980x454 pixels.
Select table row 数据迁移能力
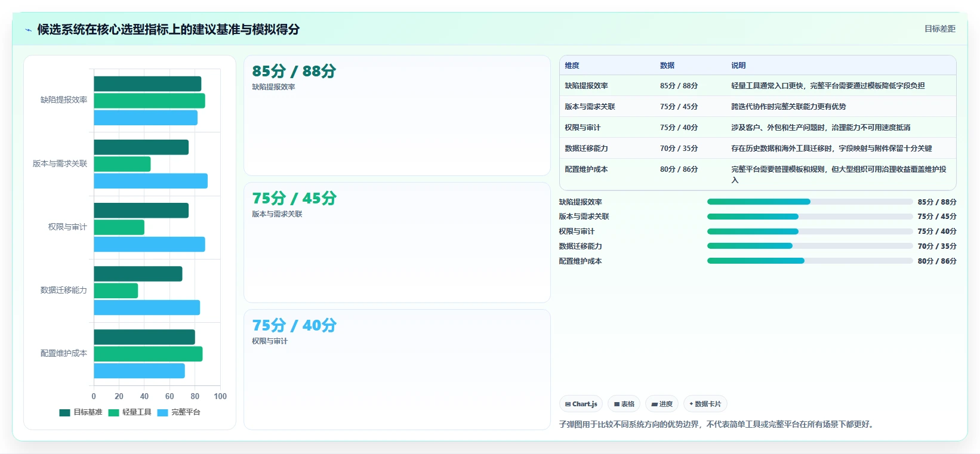click(x=757, y=148)
